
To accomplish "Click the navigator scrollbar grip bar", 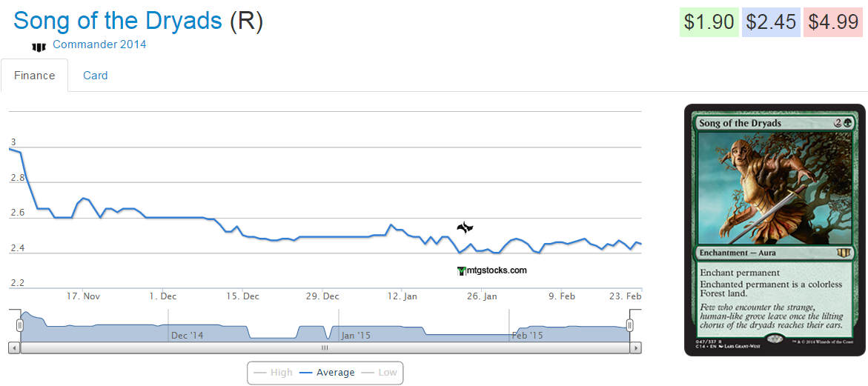I will tap(324, 347).
